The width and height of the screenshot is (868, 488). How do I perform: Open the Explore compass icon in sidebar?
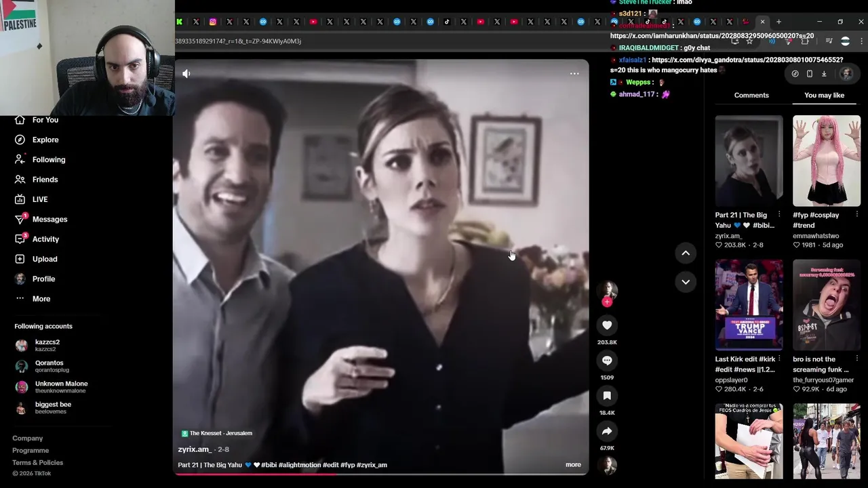coord(20,140)
